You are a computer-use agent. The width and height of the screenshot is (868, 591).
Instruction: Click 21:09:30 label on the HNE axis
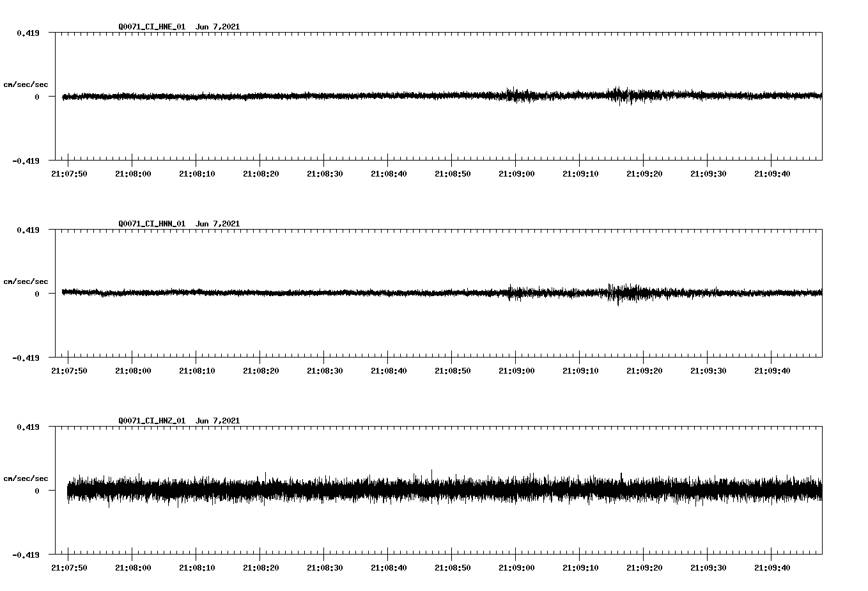click(x=708, y=174)
